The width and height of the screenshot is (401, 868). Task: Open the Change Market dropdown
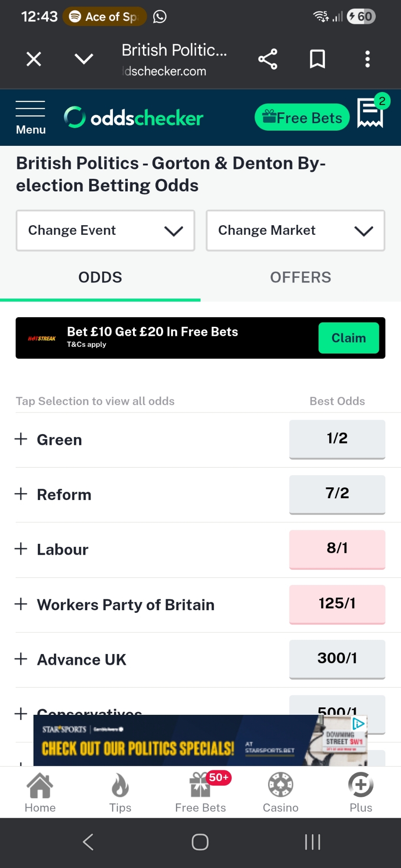click(295, 230)
